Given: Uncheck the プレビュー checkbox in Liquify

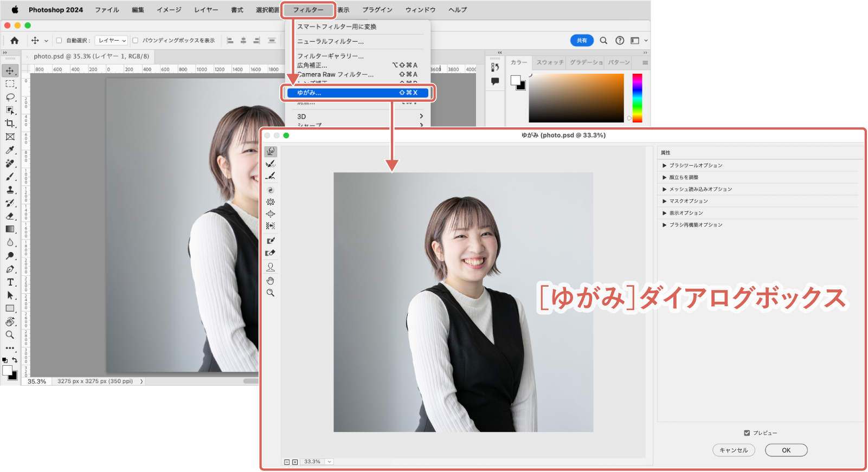Looking at the screenshot, I should (x=747, y=433).
